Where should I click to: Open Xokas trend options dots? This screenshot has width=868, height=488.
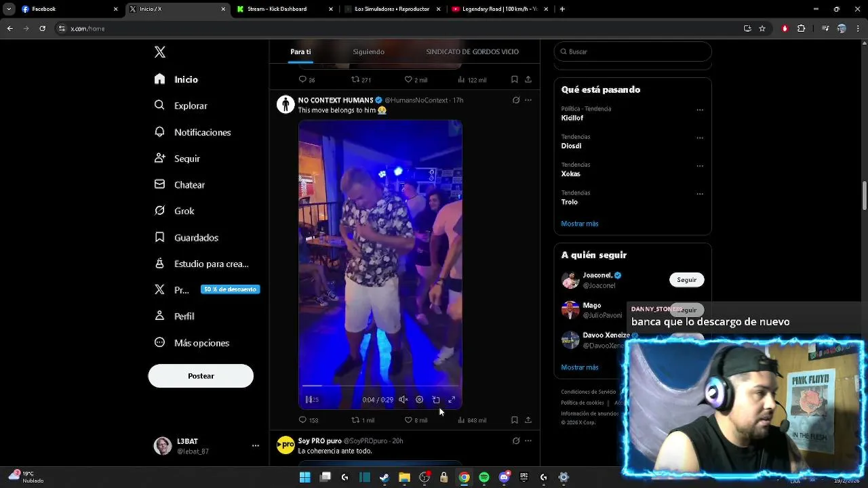click(700, 165)
